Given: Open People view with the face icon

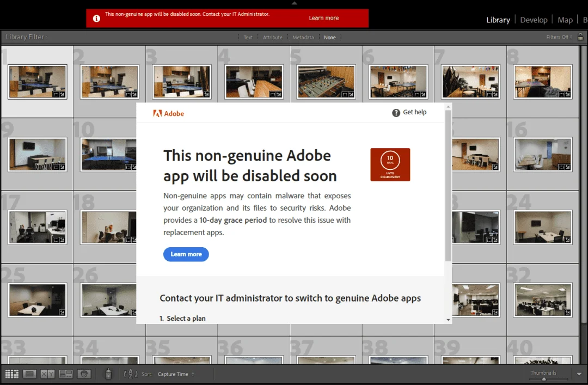Looking at the screenshot, I should (x=84, y=374).
